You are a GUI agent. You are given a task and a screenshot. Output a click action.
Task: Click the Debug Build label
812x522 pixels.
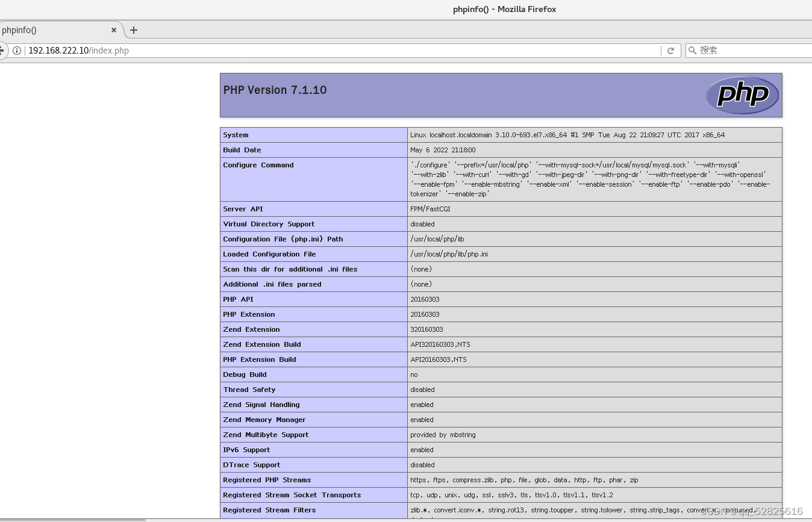click(x=245, y=374)
